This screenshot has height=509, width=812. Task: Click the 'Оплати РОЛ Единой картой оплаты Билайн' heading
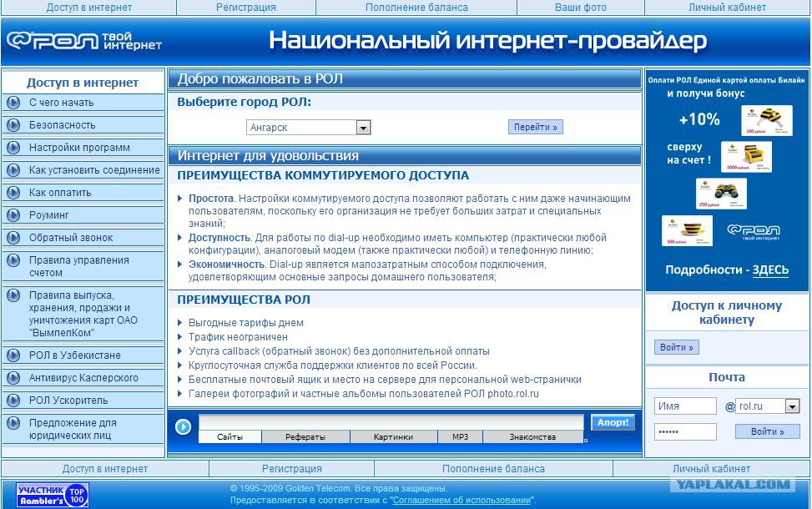tap(727, 80)
